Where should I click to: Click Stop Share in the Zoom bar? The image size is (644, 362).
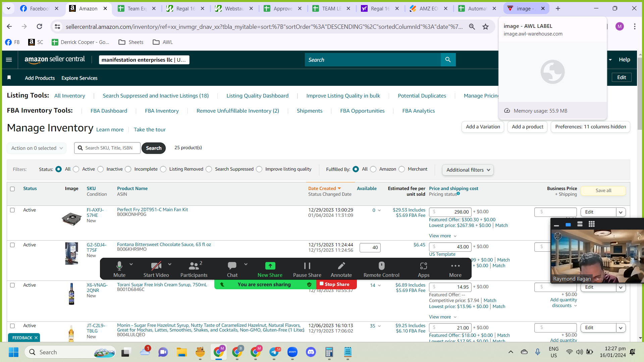[x=336, y=285]
